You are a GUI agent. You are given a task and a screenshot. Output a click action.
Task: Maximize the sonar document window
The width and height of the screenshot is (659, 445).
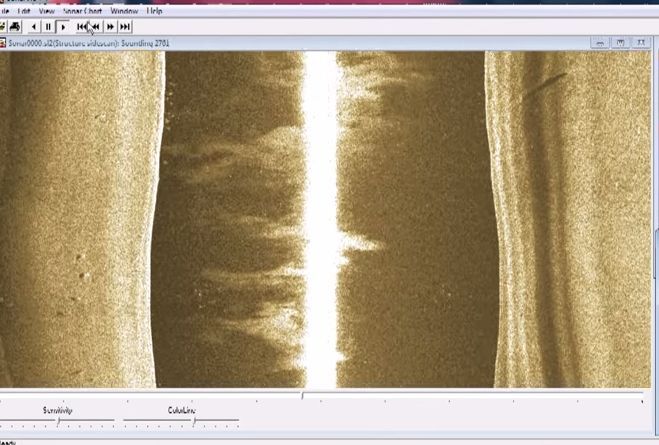pyautogui.click(x=621, y=43)
